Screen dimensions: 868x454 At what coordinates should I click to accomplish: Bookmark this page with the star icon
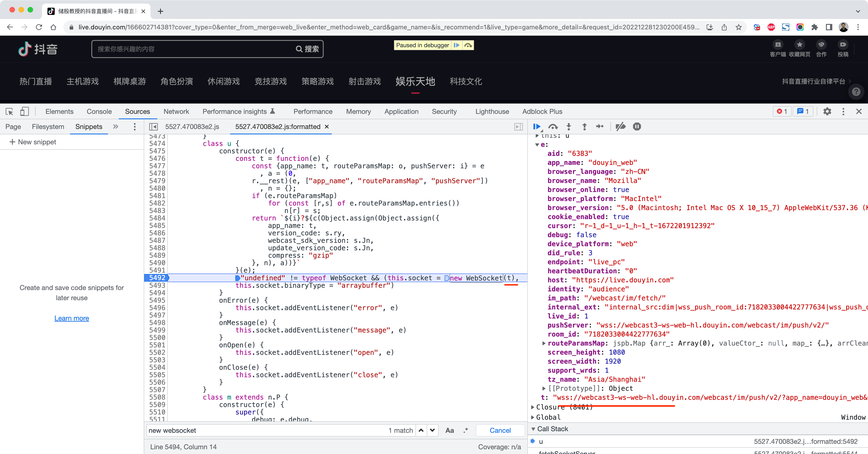pos(739,27)
